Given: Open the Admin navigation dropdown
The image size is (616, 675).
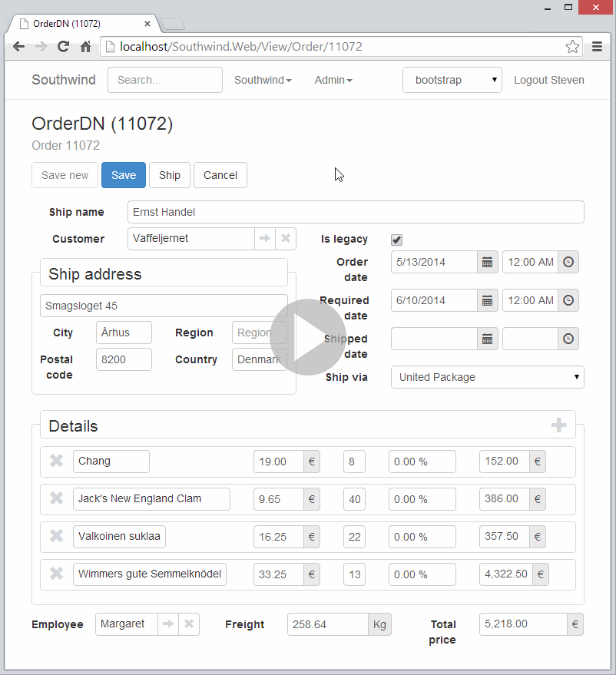Looking at the screenshot, I should 333,80.
